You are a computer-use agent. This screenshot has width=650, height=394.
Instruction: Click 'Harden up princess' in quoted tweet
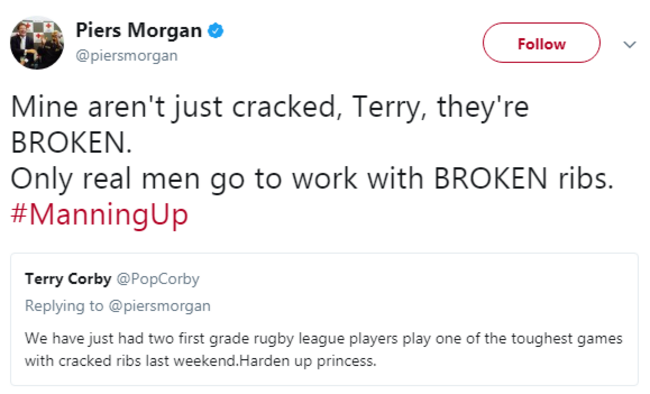[x=308, y=361]
